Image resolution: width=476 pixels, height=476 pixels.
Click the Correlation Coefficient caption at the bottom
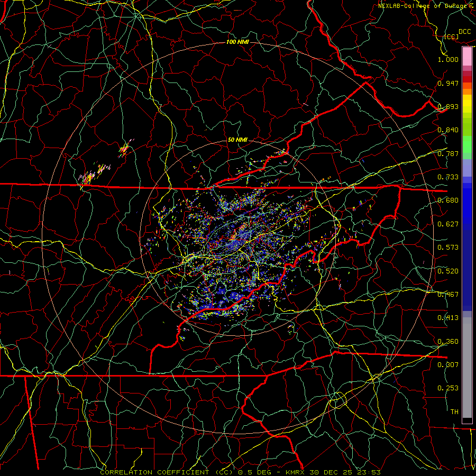(x=240, y=473)
